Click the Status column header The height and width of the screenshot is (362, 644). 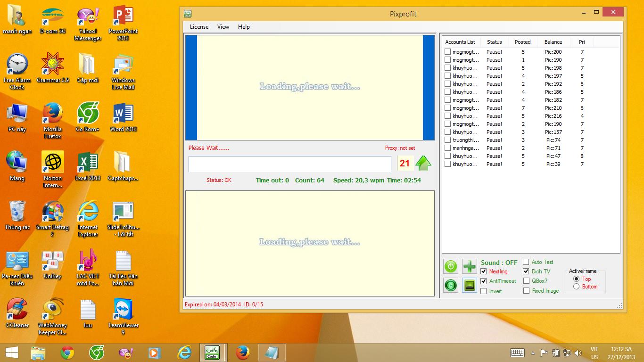(x=495, y=42)
